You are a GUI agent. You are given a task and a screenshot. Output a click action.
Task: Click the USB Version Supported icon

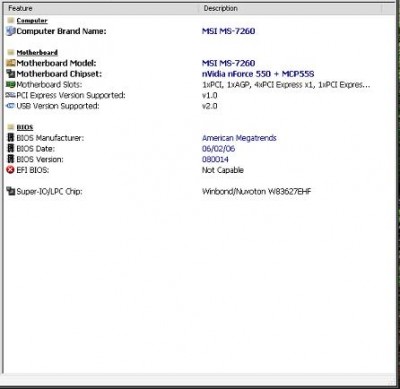[x=11, y=106]
